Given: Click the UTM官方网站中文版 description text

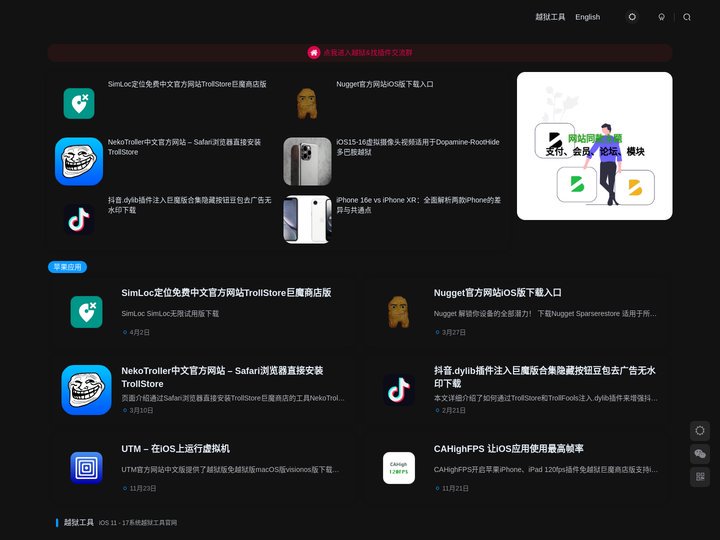Looking at the screenshot, I should click(230, 470).
